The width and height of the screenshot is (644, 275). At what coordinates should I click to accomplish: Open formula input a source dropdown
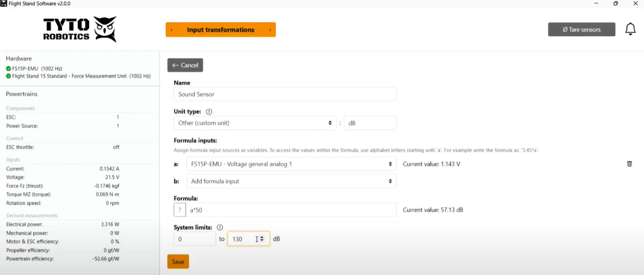[291, 164]
